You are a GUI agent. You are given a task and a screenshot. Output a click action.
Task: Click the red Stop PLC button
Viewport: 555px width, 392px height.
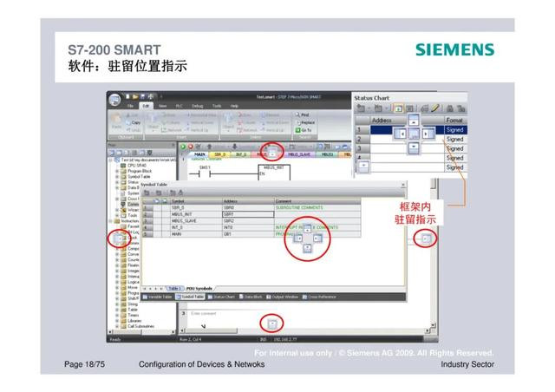[x=191, y=147]
